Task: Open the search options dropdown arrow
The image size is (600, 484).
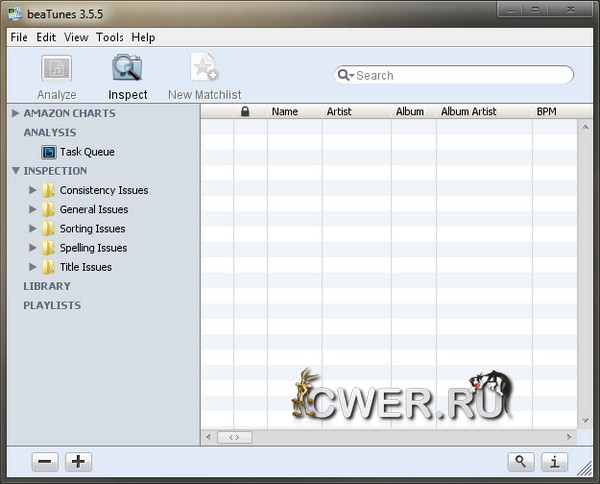Action: click(346, 76)
